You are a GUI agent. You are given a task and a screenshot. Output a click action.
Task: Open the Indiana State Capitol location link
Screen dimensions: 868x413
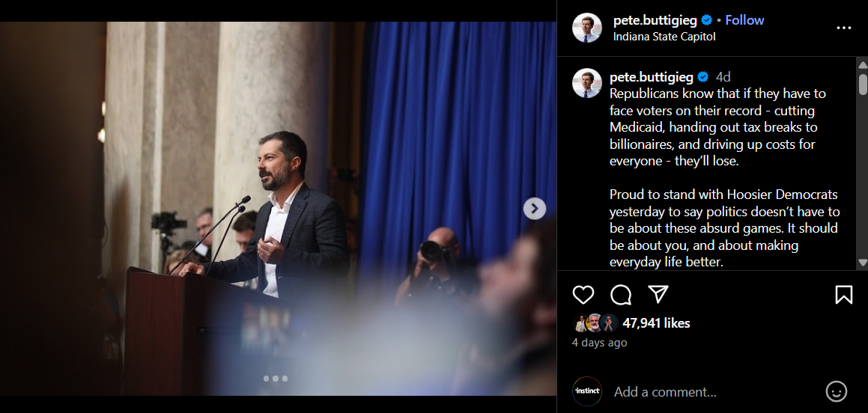(664, 37)
